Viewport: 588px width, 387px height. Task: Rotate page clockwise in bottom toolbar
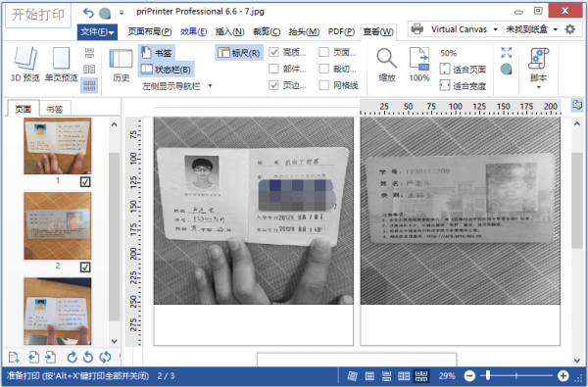[x=72, y=357]
